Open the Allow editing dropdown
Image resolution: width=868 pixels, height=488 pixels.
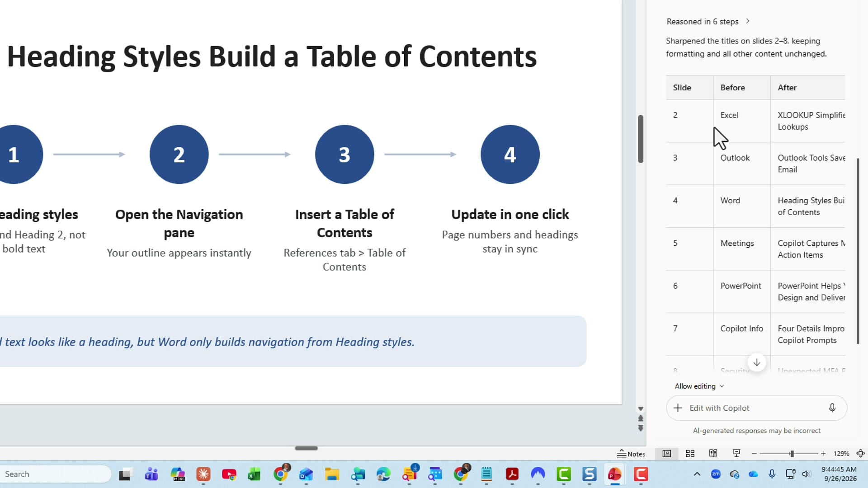click(699, 386)
